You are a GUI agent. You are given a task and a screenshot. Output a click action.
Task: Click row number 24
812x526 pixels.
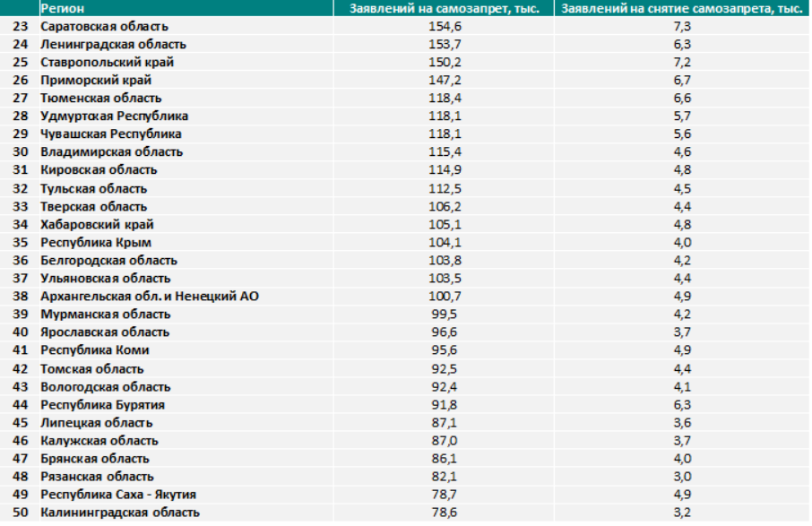pos(21,45)
